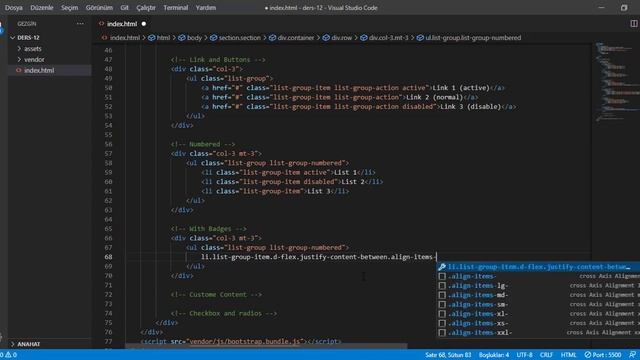
Task: Click the icon beside .align-items-lg-
Action: click(442, 286)
